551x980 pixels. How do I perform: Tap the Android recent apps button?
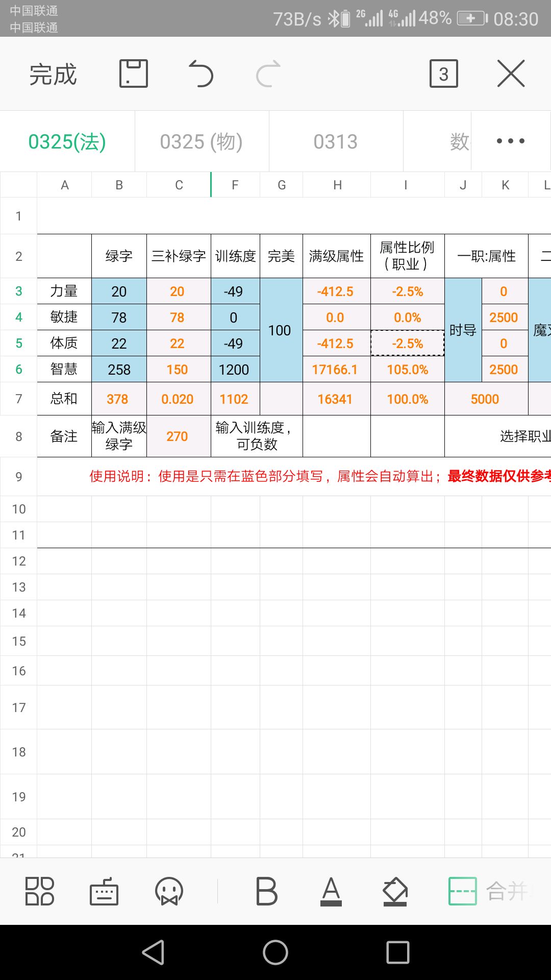click(x=398, y=952)
